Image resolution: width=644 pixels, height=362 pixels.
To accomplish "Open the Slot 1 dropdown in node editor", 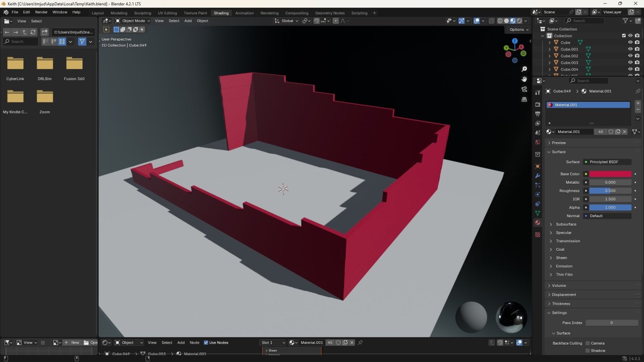I will pyautogui.click(x=272, y=343).
